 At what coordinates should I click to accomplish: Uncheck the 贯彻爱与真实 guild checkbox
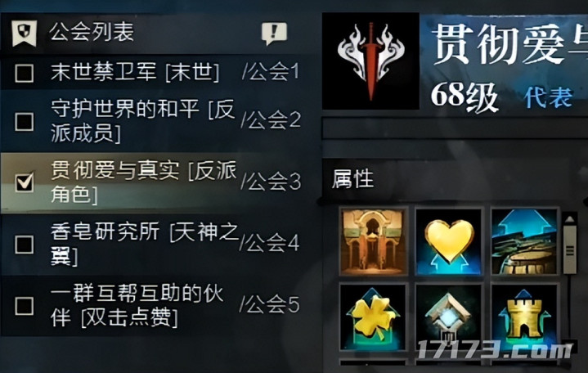coord(25,182)
